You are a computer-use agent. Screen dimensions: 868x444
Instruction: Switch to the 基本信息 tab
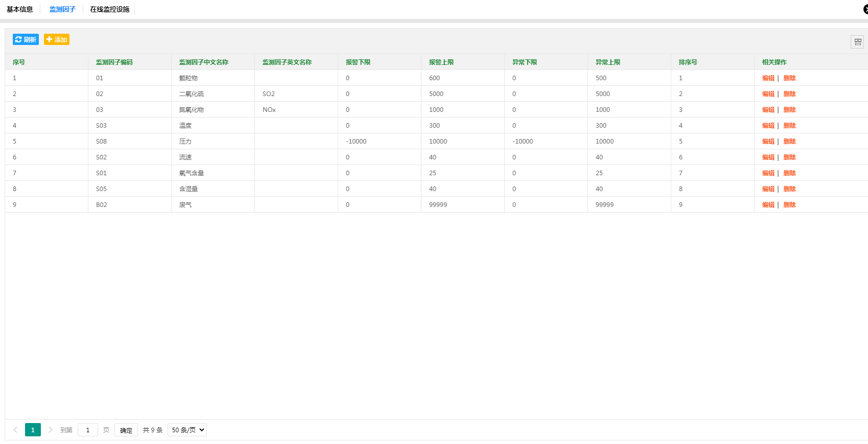(20, 9)
